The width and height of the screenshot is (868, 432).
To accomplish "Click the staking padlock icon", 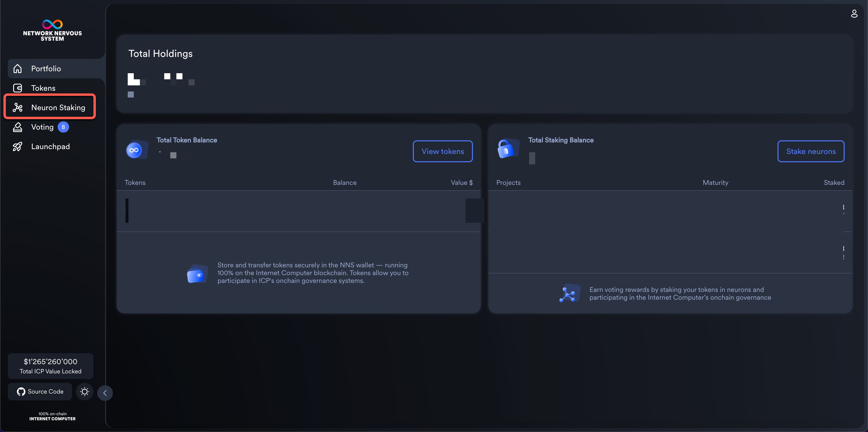I will (506, 149).
